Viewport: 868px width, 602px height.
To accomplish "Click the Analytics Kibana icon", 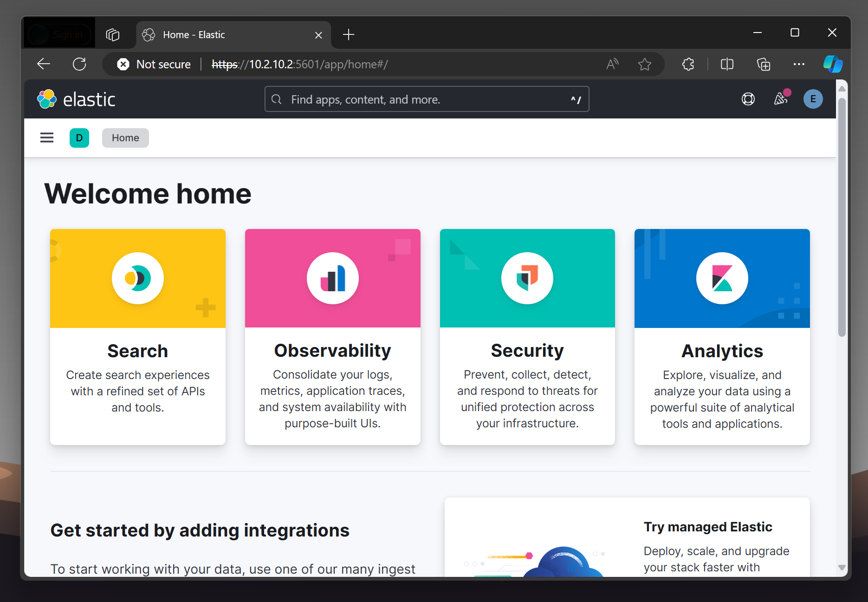I will click(x=722, y=278).
